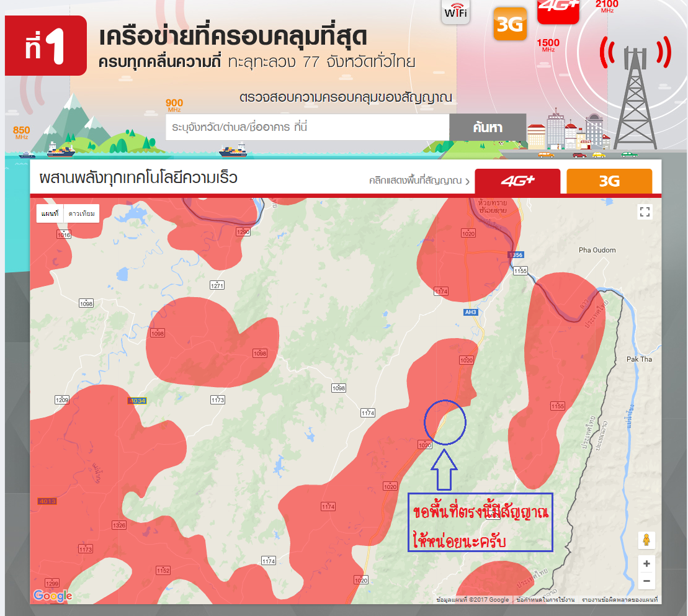
Task: Toggle the map fullscreen icon
Action: coord(645,212)
